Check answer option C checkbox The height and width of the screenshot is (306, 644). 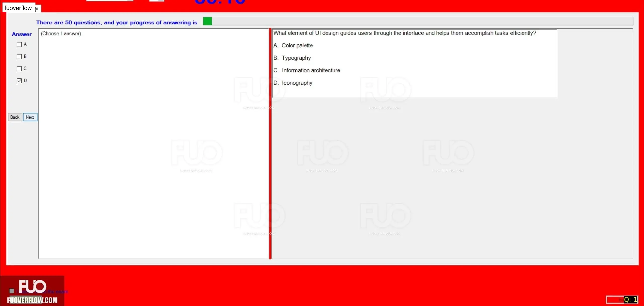[19, 69]
